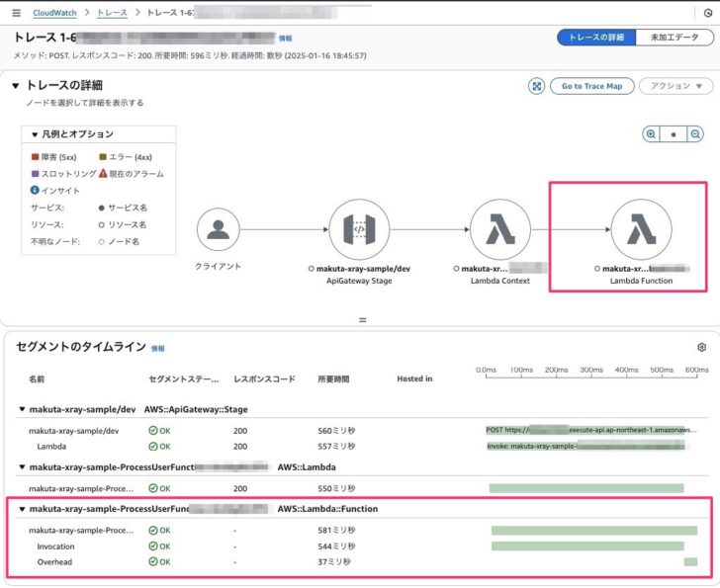Viewport: 720px width, 588px height.
Task: Zoom out of the trace map
Action: tap(696, 134)
